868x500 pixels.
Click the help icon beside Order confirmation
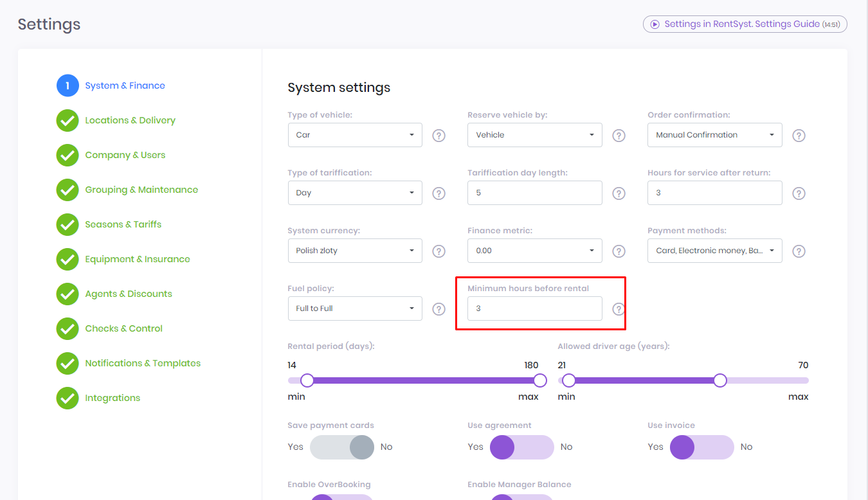point(799,136)
